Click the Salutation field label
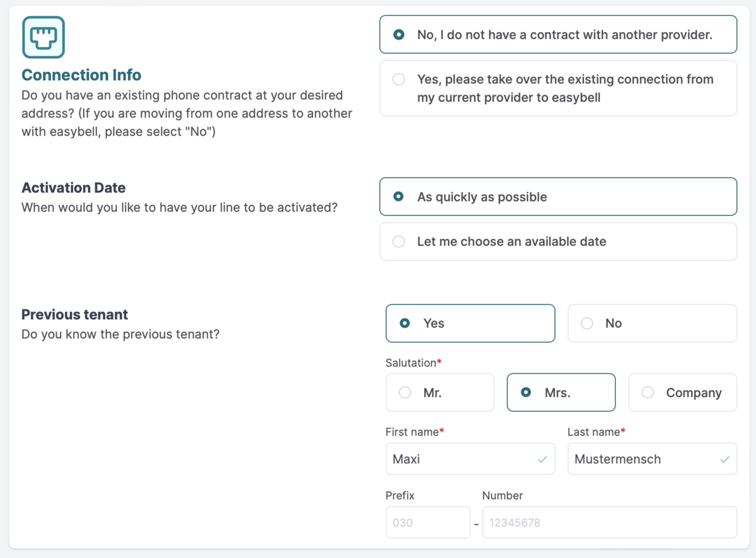The width and height of the screenshot is (756, 558). pyautogui.click(x=411, y=363)
